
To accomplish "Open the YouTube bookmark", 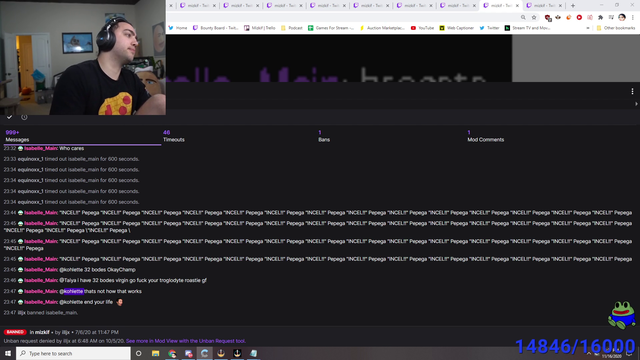I will pos(422,28).
